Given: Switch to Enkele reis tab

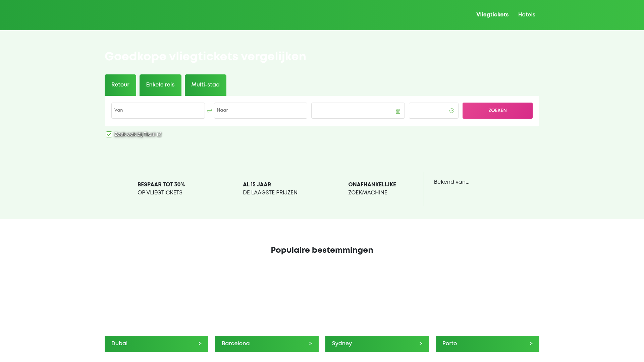Looking at the screenshot, I should click(x=160, y=85).
